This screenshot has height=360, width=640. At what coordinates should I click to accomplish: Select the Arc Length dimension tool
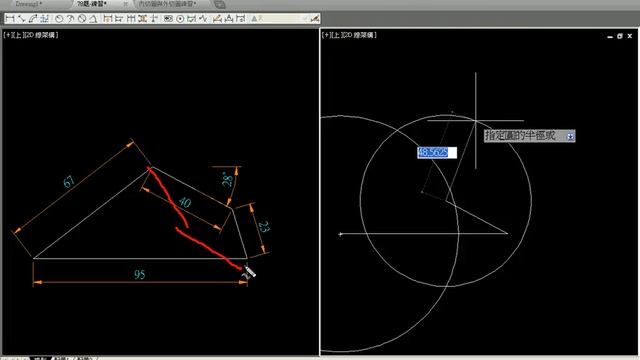[x=33, y=19]
